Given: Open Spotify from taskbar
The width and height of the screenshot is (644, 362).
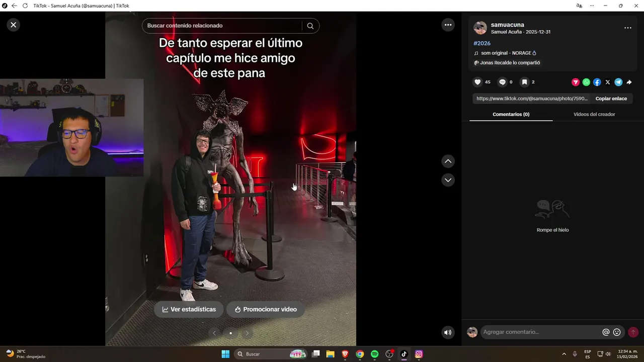Looking at the screenshot, I should (374, 354).
